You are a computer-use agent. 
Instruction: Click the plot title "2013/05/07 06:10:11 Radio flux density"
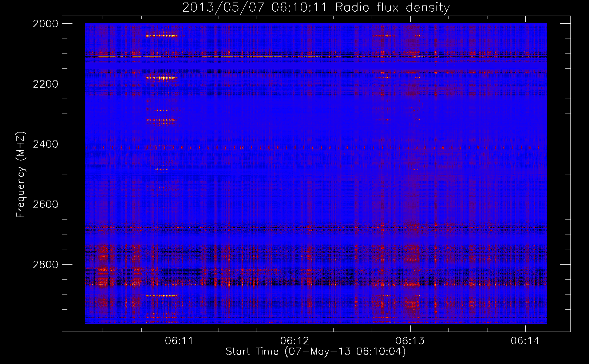(x=316, y=8)
